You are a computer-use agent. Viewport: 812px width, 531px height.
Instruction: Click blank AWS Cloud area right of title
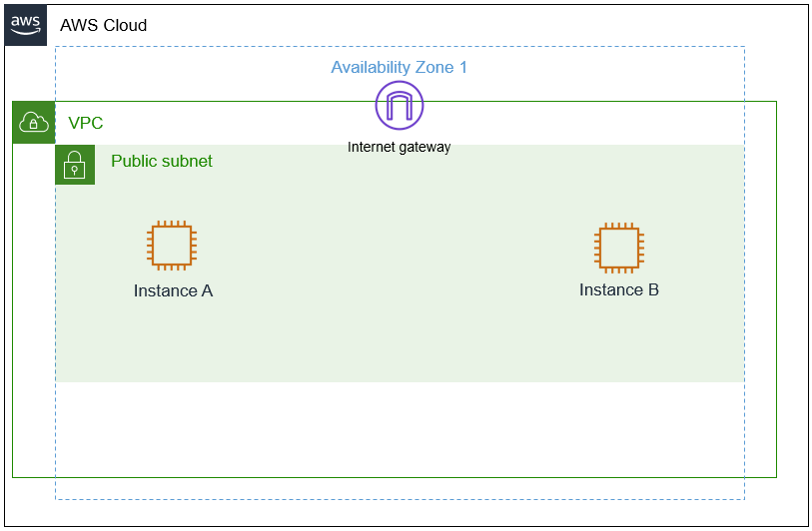(x=499, y=25)
